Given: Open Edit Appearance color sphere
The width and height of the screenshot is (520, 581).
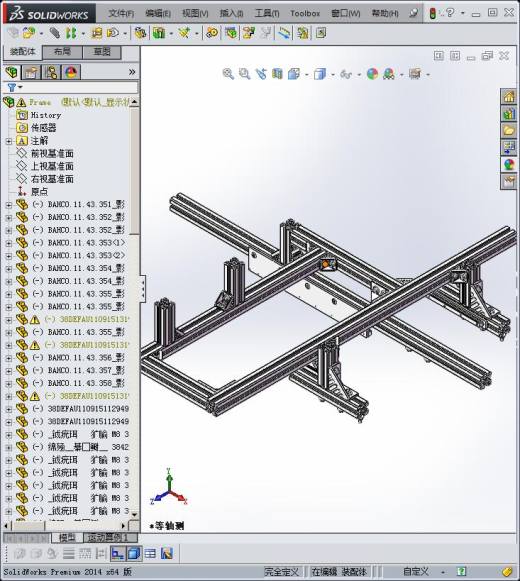Looking at the screenshot, I should tap(372, 74).
